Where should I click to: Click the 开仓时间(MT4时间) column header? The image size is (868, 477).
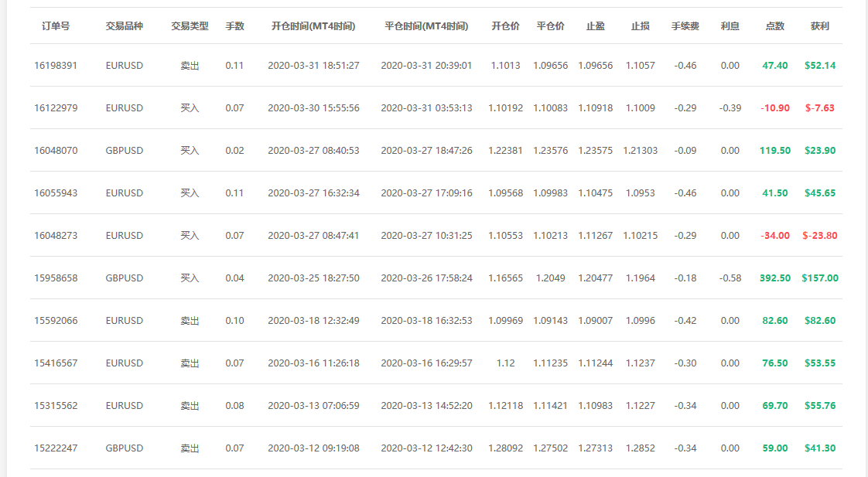(x=313, y=26)
